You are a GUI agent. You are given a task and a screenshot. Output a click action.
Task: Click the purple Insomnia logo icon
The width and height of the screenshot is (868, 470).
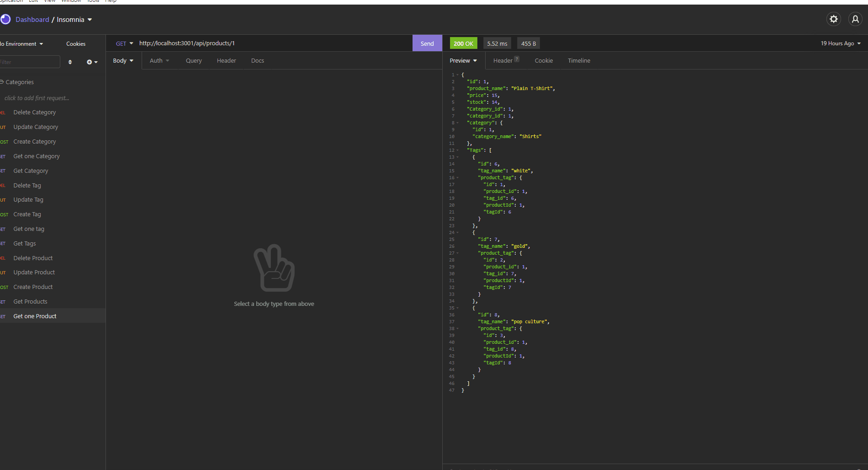(5, 19)
